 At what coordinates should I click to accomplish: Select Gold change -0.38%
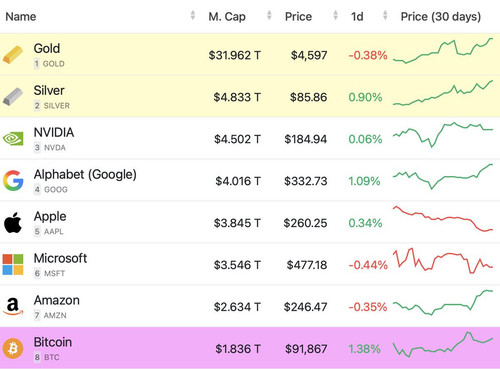point(368,55)
